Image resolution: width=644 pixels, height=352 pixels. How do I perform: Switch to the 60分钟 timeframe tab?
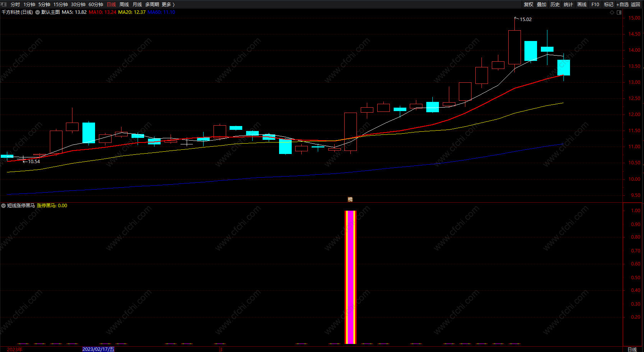(96, 4)
